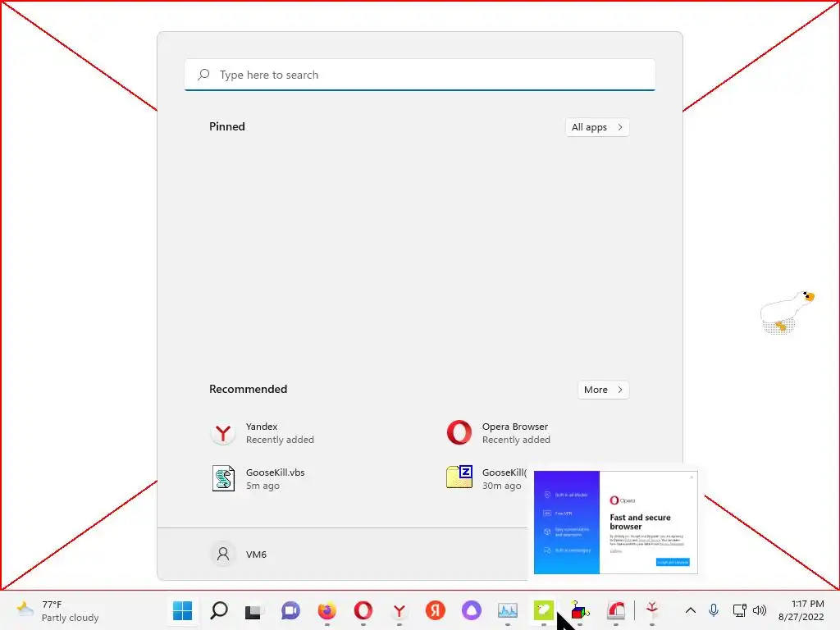Click the microphone tray icon
The width and height of the screenshot is (840, 630).
(x=714, y=610)
